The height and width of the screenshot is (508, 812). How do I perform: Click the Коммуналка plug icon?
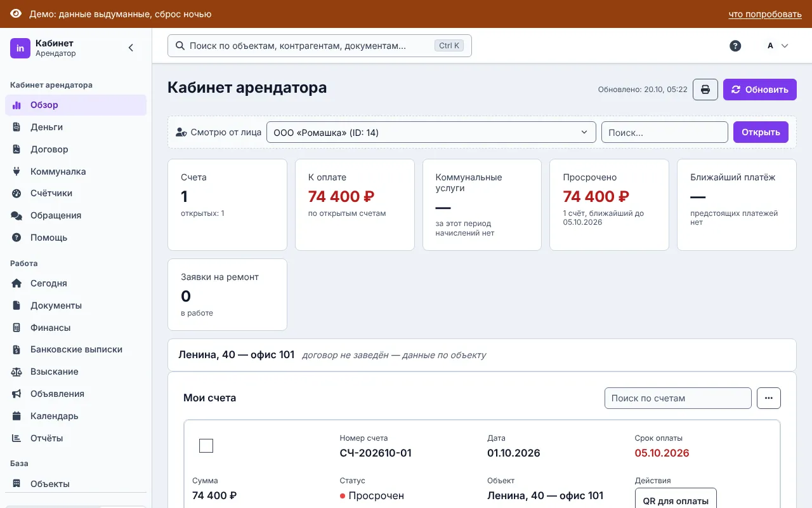(17, 171)
